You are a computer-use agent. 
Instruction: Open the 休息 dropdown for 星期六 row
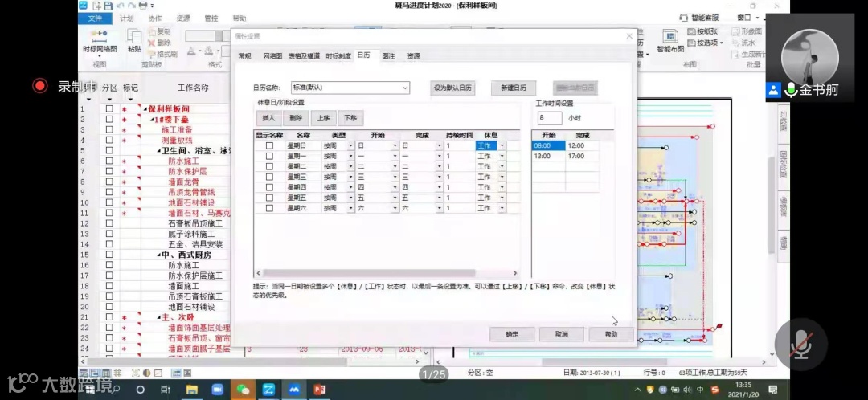pyautogui.click(x=502, y=208)
